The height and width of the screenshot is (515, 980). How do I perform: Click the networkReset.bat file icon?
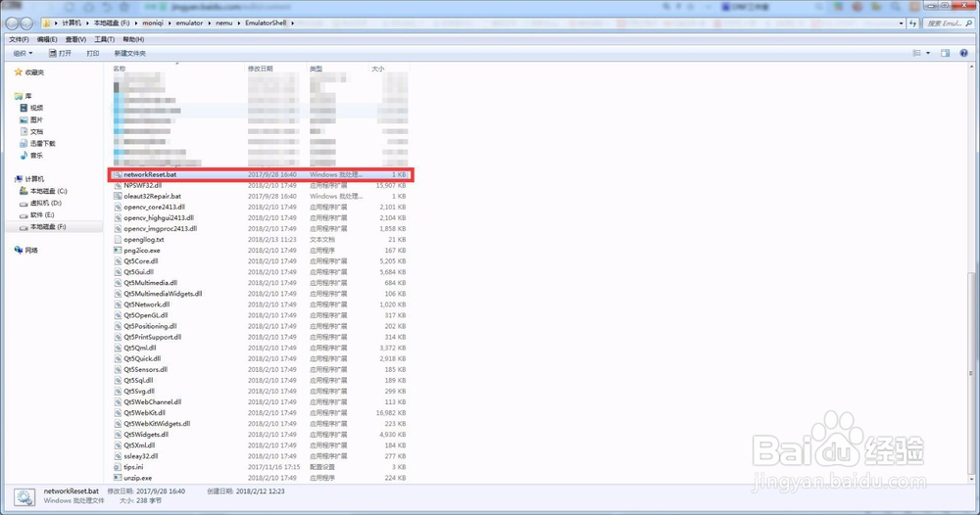(x=118, y=175)
